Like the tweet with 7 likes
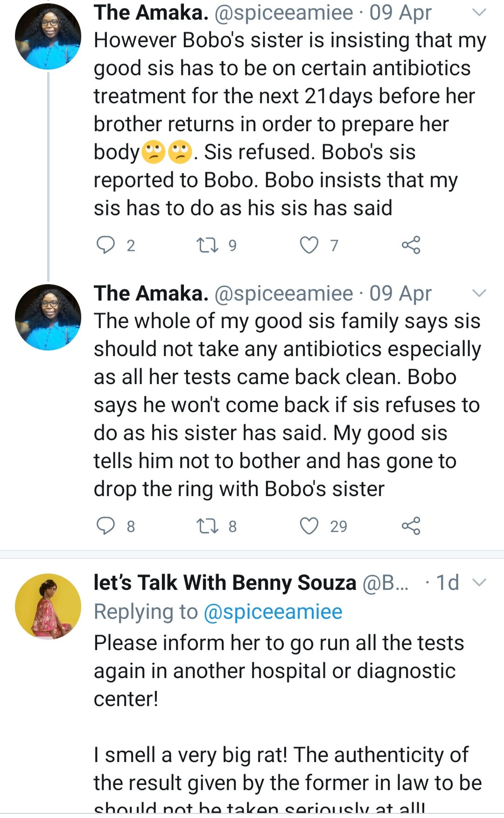The image size is (504, 818). point(309,245)
